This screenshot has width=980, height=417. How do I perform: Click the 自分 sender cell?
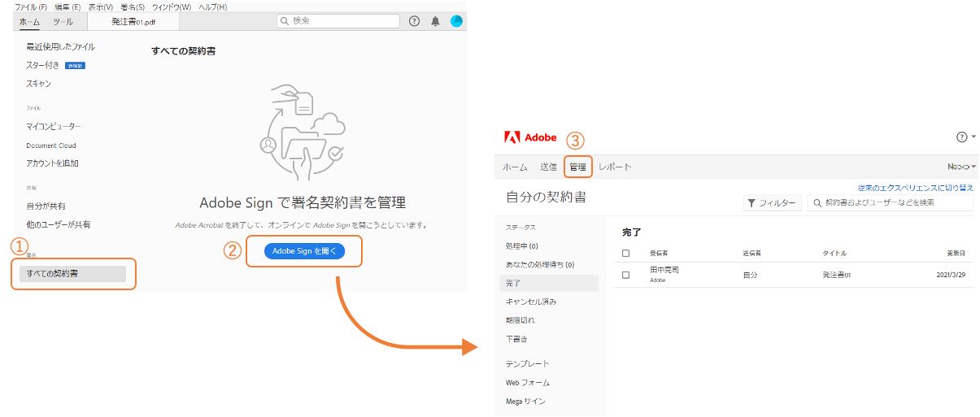pos(750,275)
